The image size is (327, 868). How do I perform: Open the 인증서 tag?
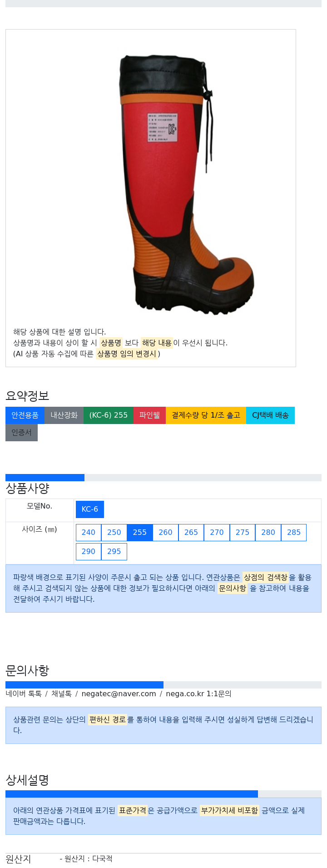21,433
